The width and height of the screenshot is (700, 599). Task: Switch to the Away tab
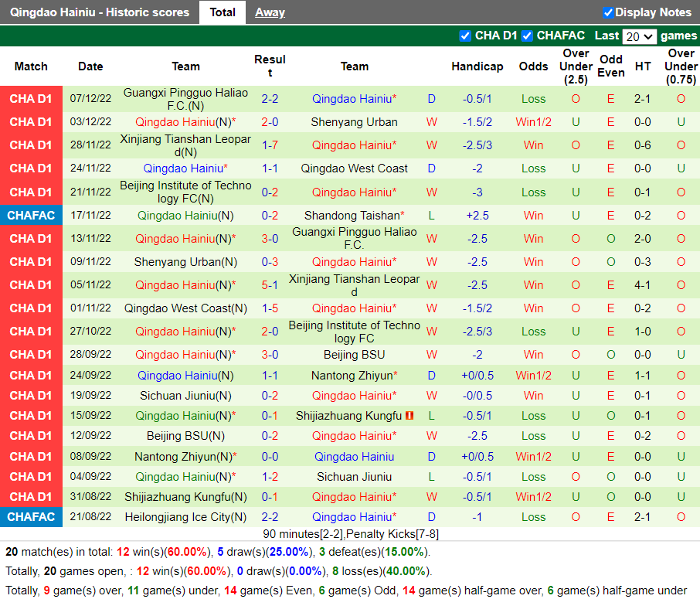pos(269,12)
